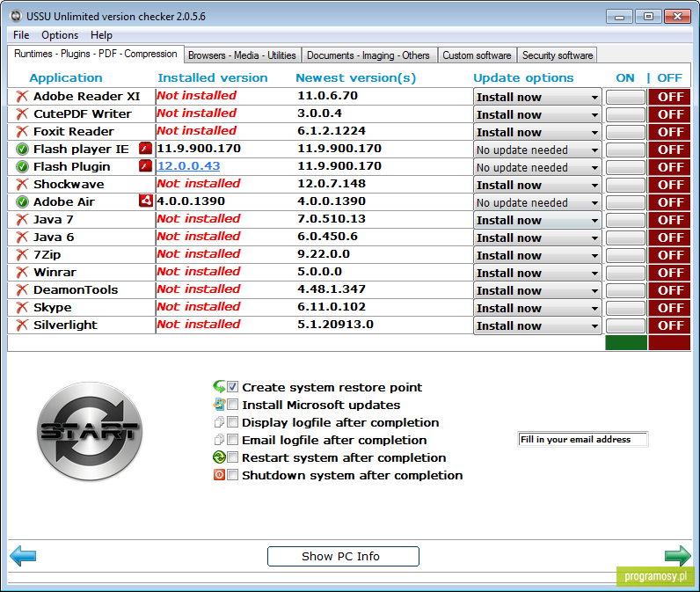This screenshot has height=592, width=700.
Task: Open update options dropdown for 7Zip
Action: tap(537, 255)
